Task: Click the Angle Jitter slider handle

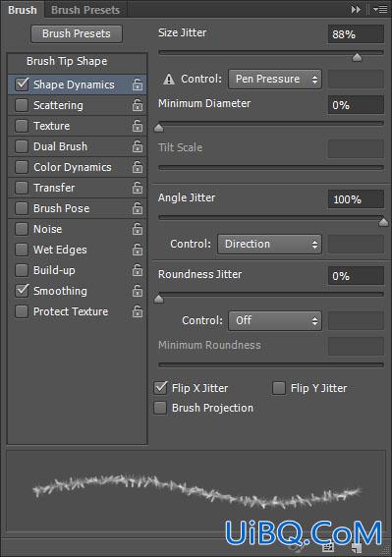Action: click(383, 222)
